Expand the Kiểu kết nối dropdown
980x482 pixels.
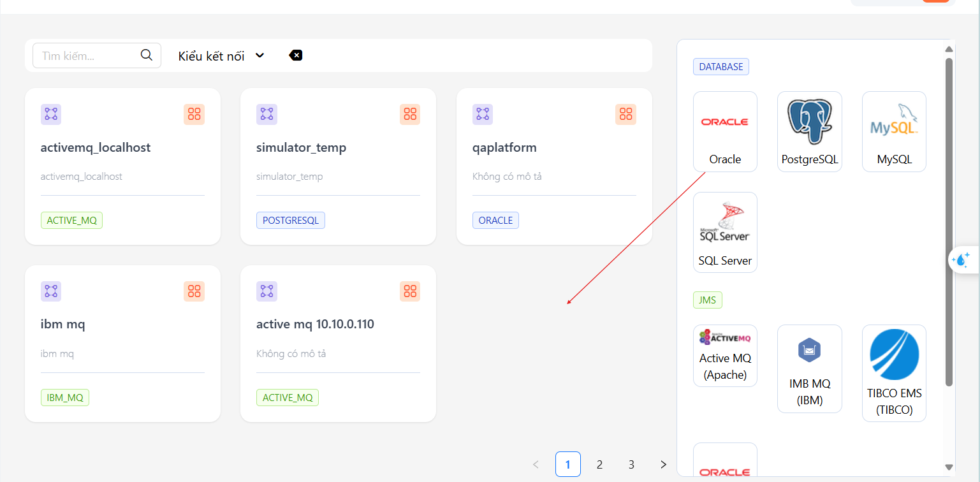click(x=221, y=55)
